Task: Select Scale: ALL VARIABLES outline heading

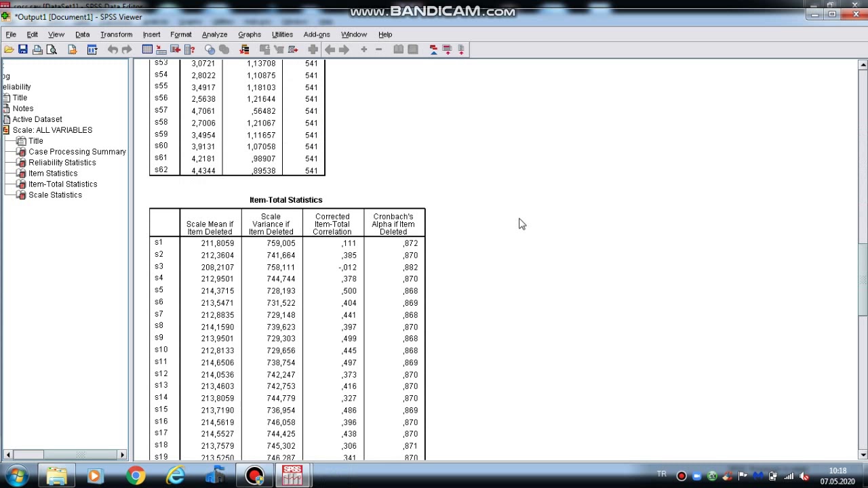Action: coord(52,130)
